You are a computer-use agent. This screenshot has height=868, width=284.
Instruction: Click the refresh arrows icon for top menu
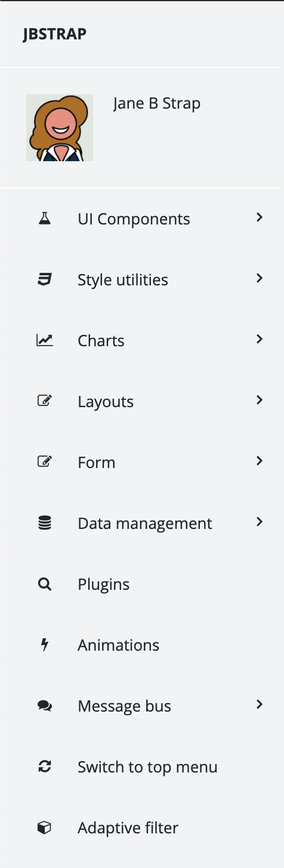45,767
